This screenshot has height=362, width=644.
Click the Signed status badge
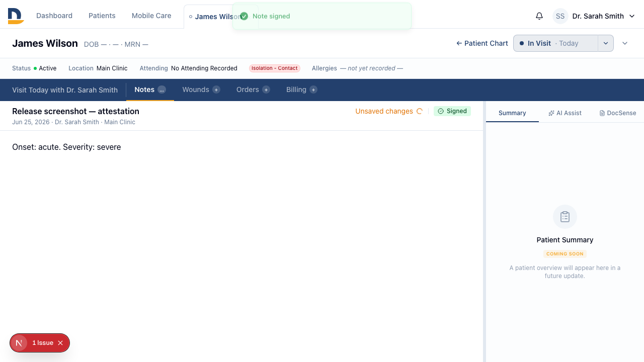[x=452, y=111]
